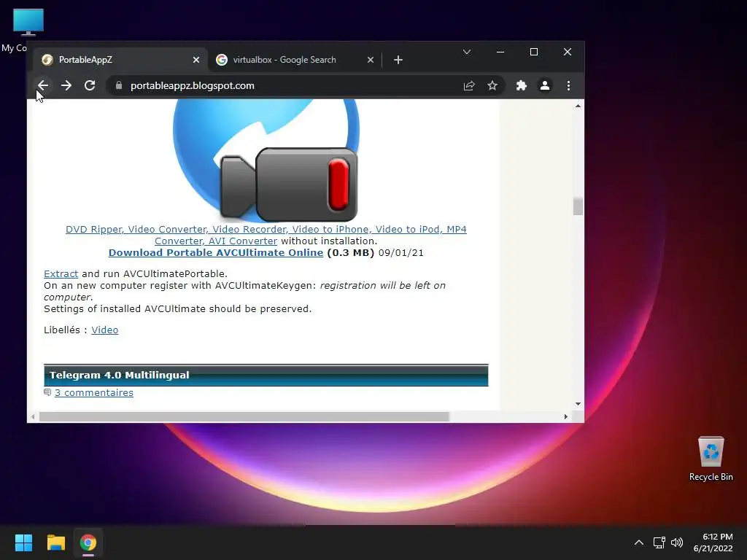747x560 pixels.
Task: Click the scroll right arrow
Action: point(565,416)
